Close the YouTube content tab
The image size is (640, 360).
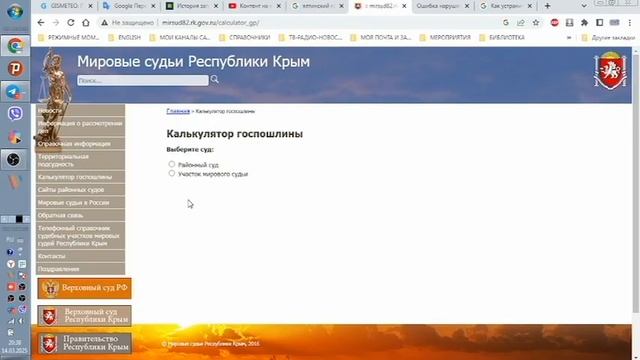[x=279, y=6]
